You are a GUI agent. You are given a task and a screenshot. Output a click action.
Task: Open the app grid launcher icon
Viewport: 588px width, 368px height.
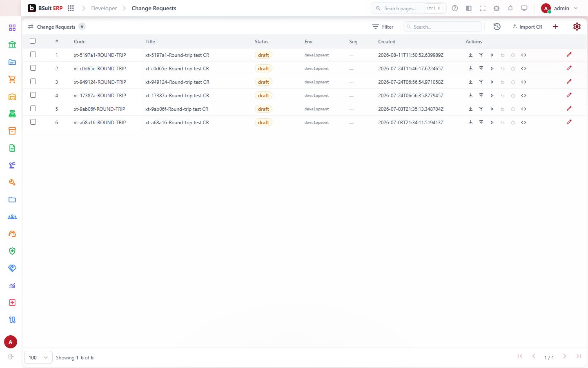coord(71,8)
